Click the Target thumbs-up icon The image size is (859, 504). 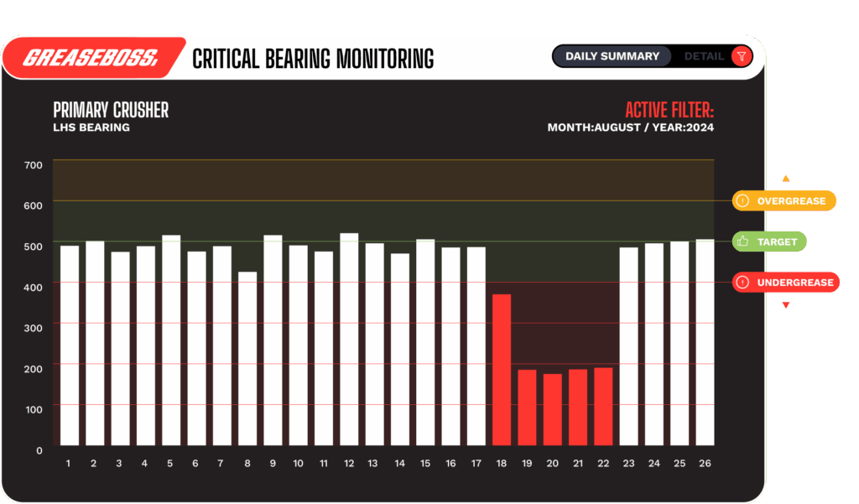[742, 242]
